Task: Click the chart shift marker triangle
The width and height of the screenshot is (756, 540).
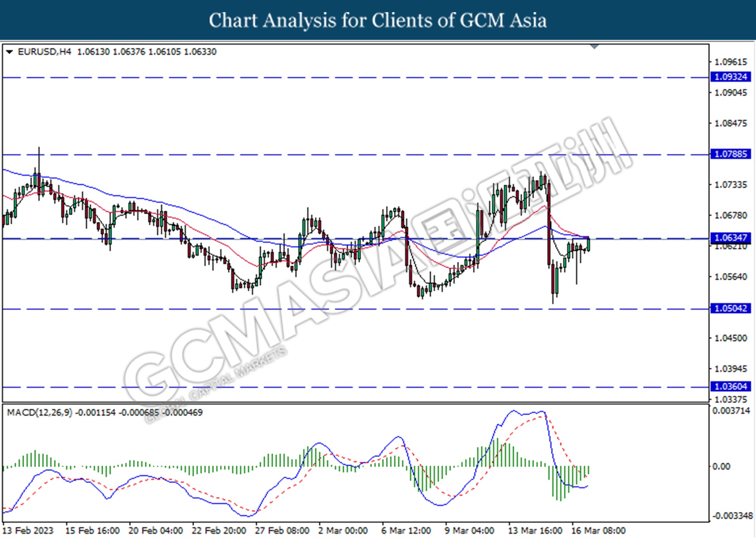Action: (x=595, y=47)
